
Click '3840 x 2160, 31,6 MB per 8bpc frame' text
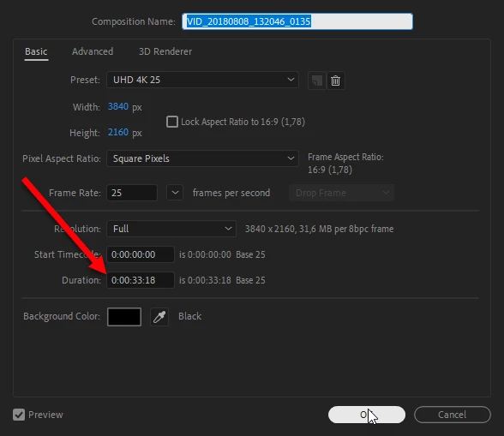(x=319, y=229)
